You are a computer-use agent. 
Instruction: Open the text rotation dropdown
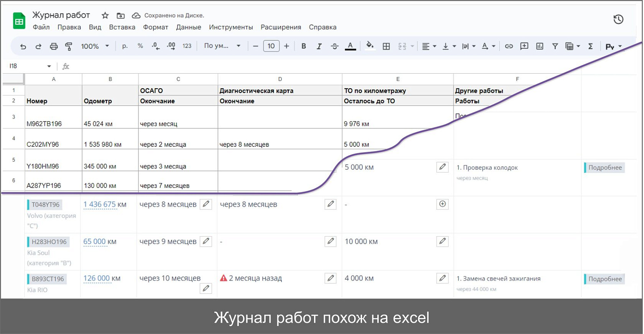click(x=488, y=46)
